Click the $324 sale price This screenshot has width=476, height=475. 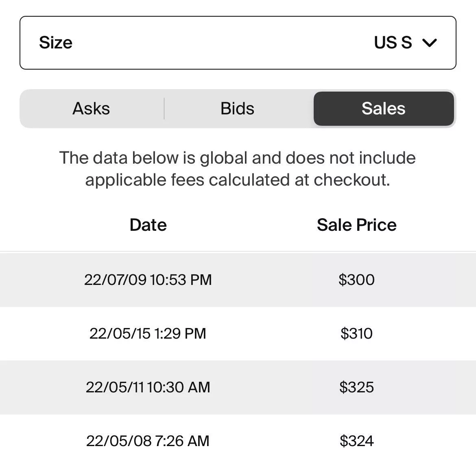coord(357,441)
